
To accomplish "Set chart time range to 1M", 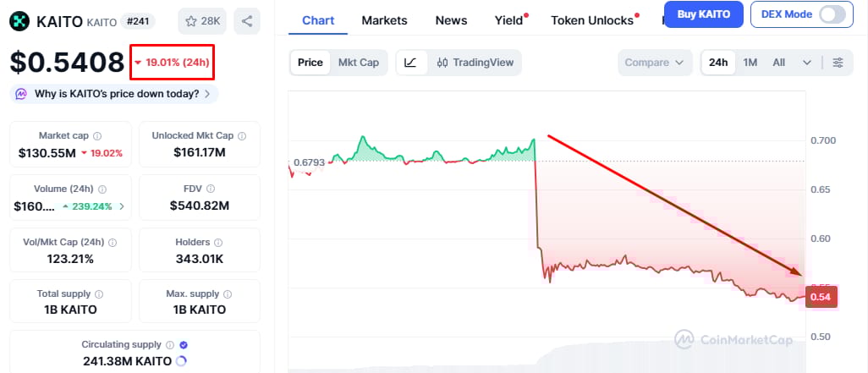I will (750, 63).
